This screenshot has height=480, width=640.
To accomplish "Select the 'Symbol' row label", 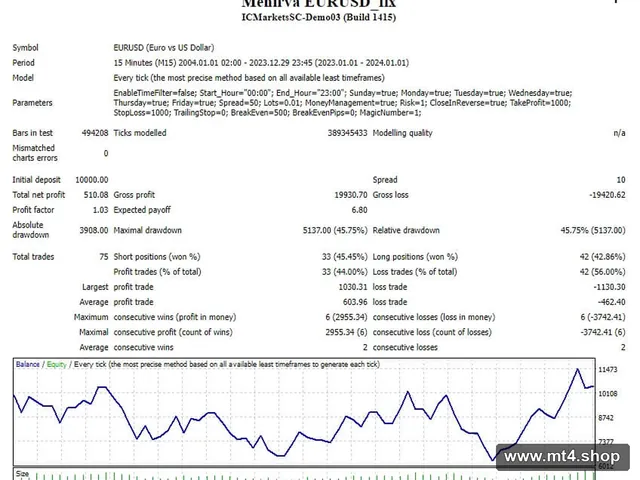I will pos(25,48).
